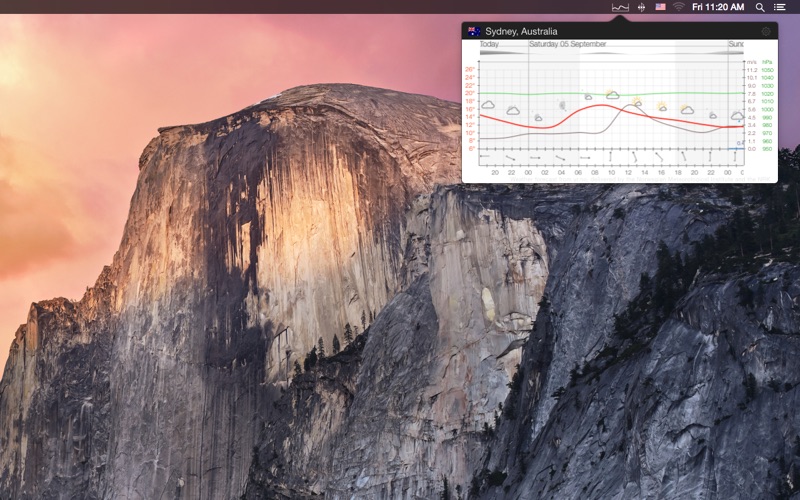Click the Australian flag in widget header

[x=473, y=31]
